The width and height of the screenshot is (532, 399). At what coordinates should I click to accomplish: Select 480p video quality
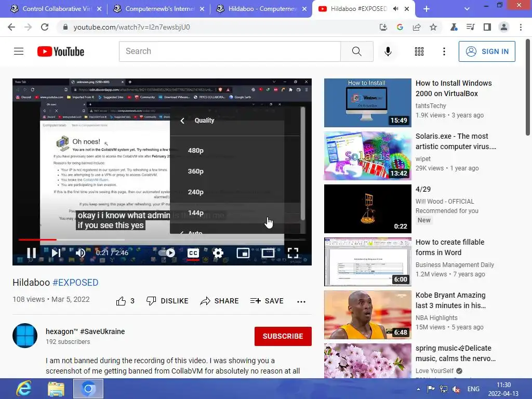235,150
